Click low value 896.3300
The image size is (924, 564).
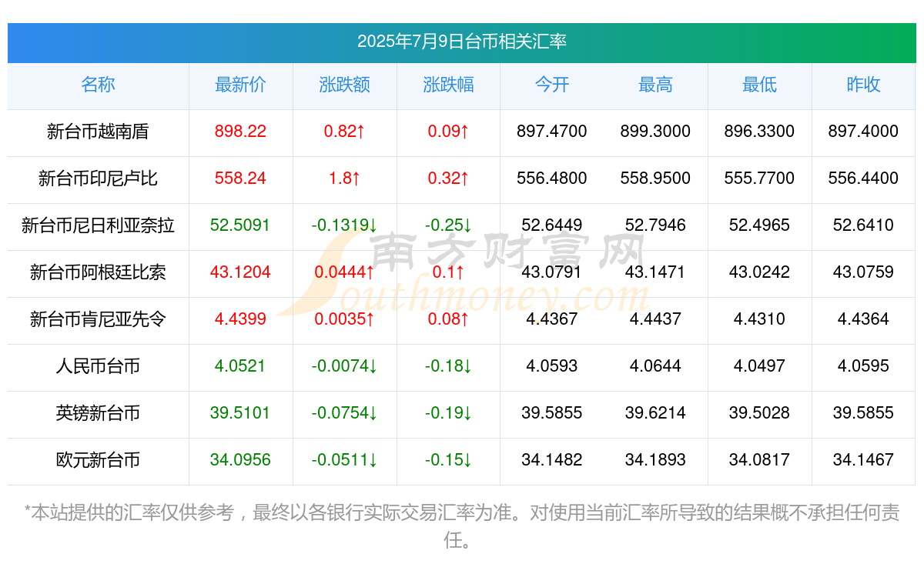[759, 132]
